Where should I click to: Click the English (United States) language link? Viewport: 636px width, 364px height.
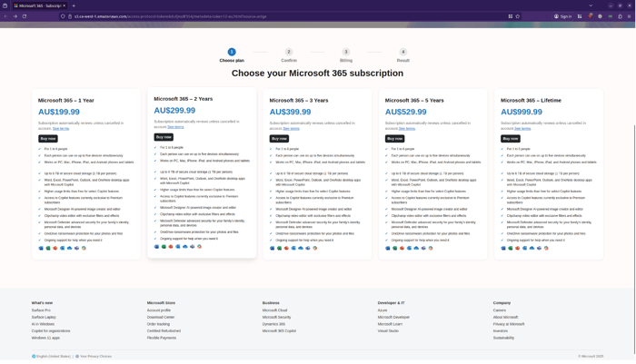point(53,357)
